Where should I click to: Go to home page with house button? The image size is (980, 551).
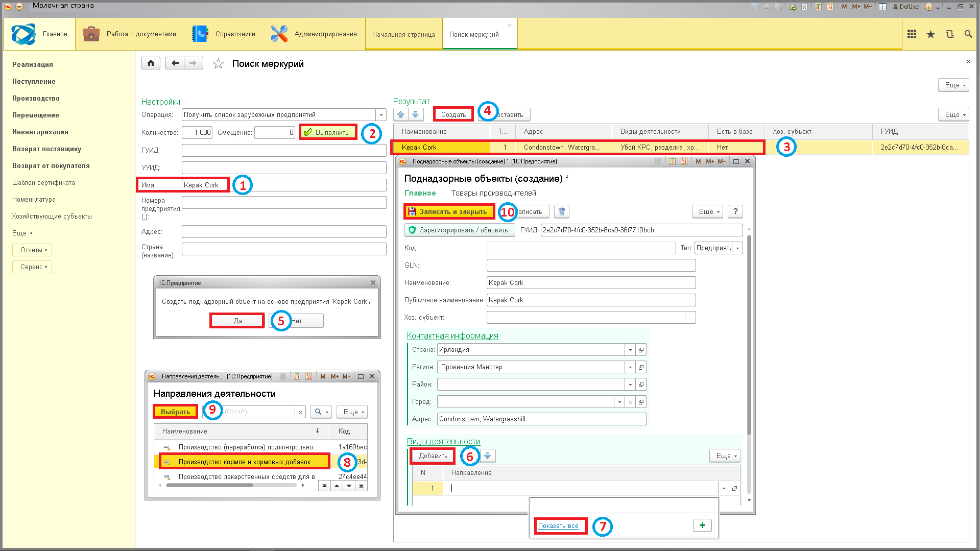coord(151,63)
